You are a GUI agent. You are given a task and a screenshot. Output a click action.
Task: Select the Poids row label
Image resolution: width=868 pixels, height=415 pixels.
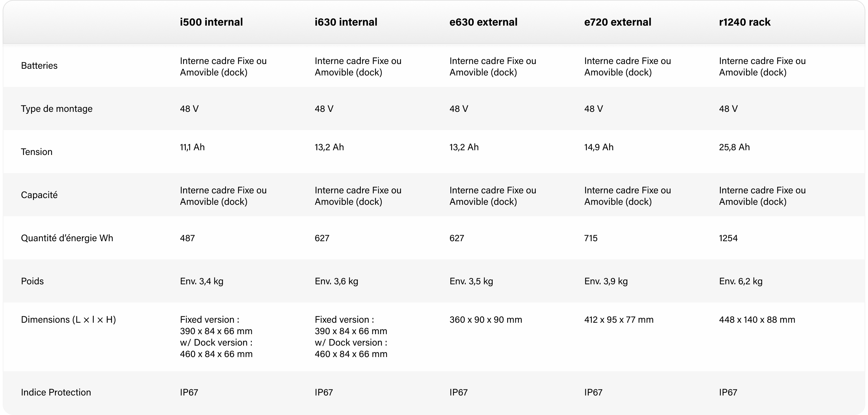point(32,281)
